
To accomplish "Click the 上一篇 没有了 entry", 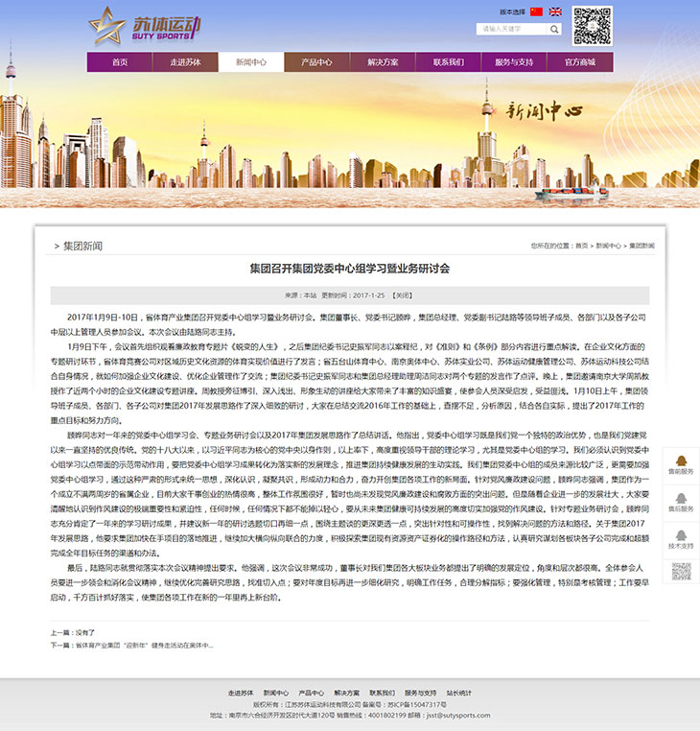I will [x=73, y=632].
